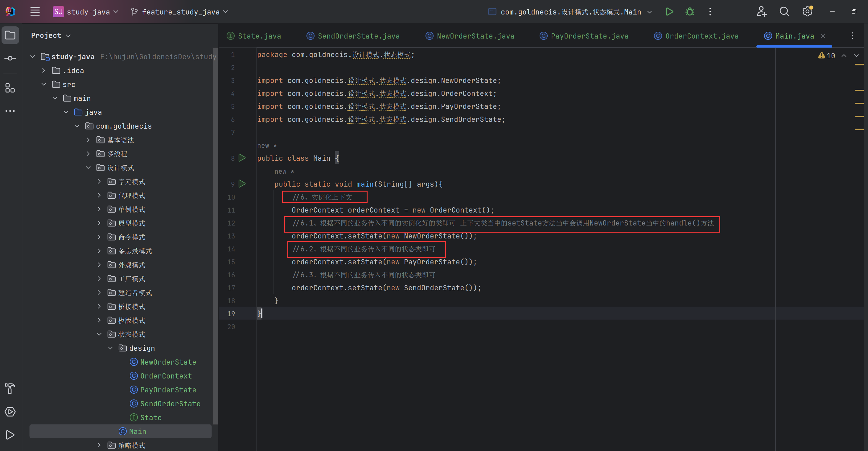
Task: Expand the .idea folder
Action: (x=43, y=70)
